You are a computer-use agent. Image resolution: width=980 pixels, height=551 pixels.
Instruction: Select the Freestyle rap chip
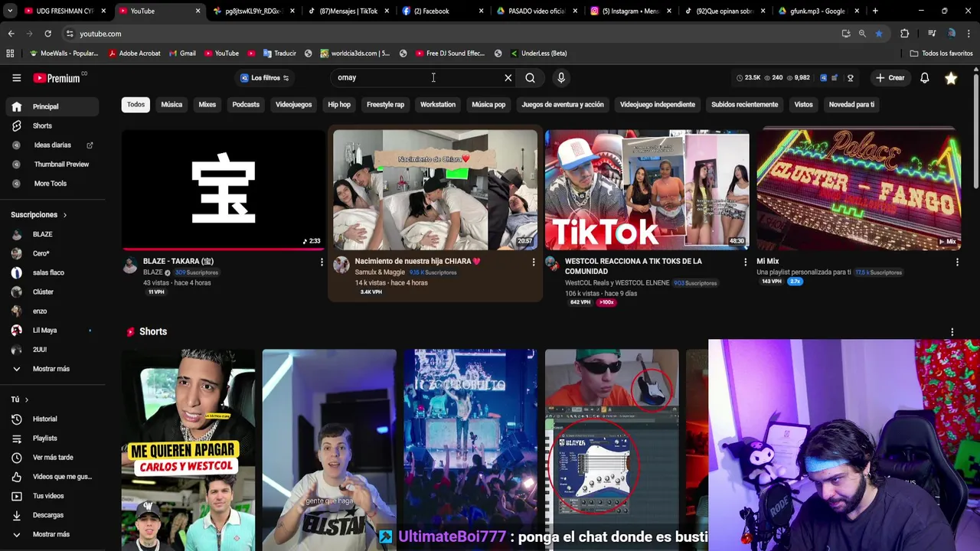click(x=385, y=104)
